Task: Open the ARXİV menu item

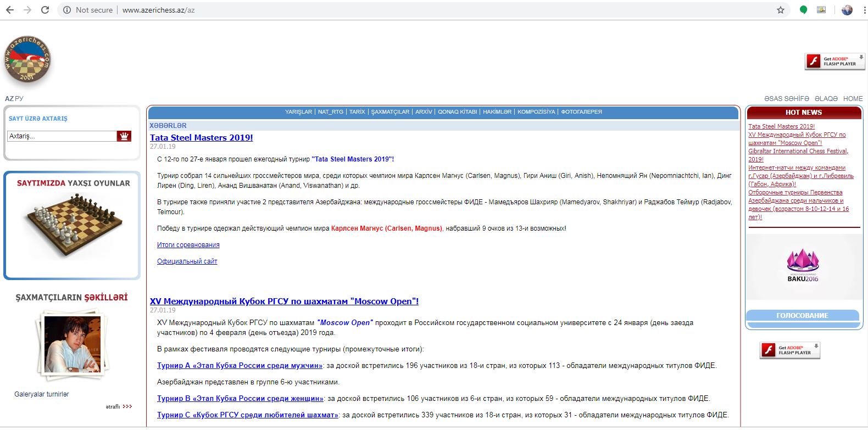Action: pyautogui.click(x=424, y=111)
